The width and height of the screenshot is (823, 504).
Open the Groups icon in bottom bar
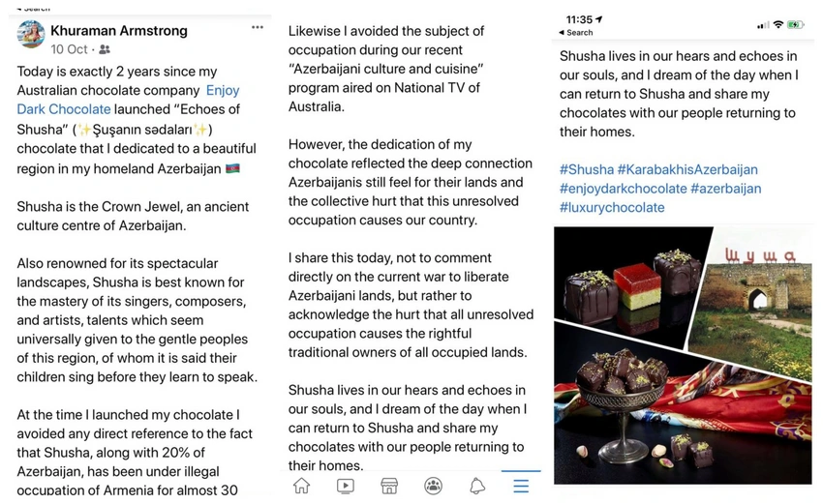coord(433,487)
